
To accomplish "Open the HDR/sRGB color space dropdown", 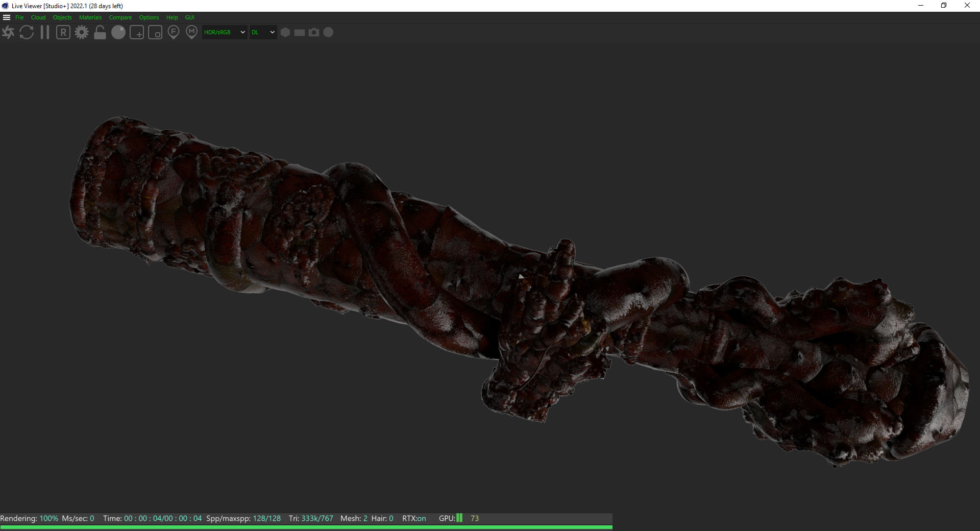I will (225, 32).
